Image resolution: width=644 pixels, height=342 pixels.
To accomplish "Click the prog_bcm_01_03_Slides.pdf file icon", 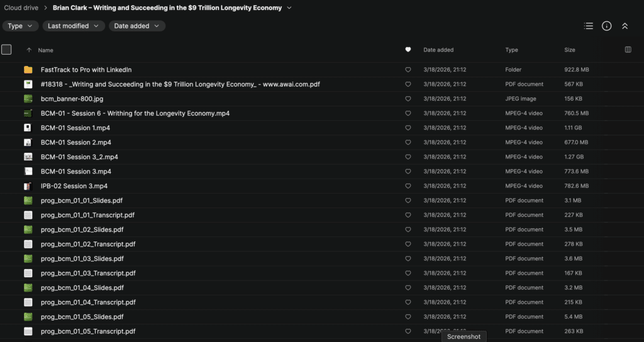I will tap(28, 258).
